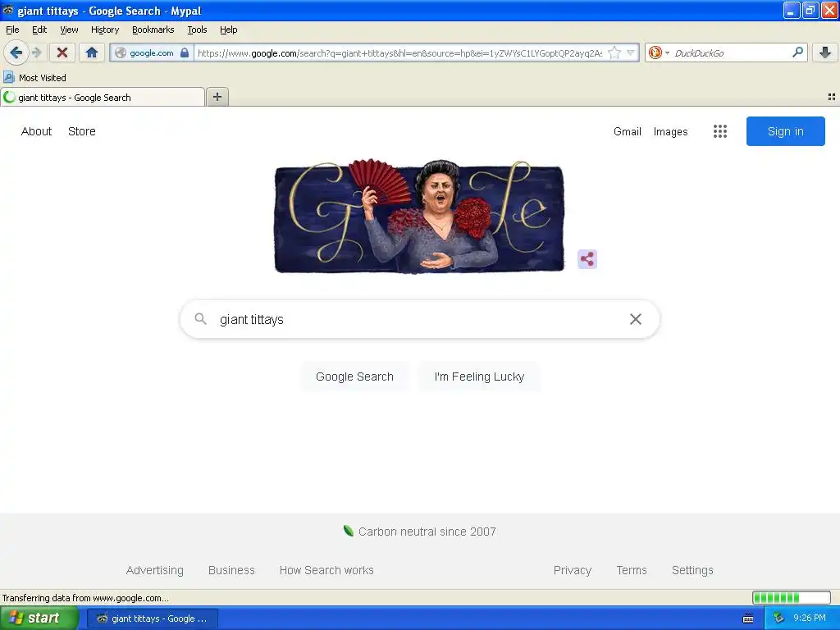Viewport: 840px width, 630px height.
Task: Click the Mypal raccoon title bar icon
Action: (x=7, y=10)
